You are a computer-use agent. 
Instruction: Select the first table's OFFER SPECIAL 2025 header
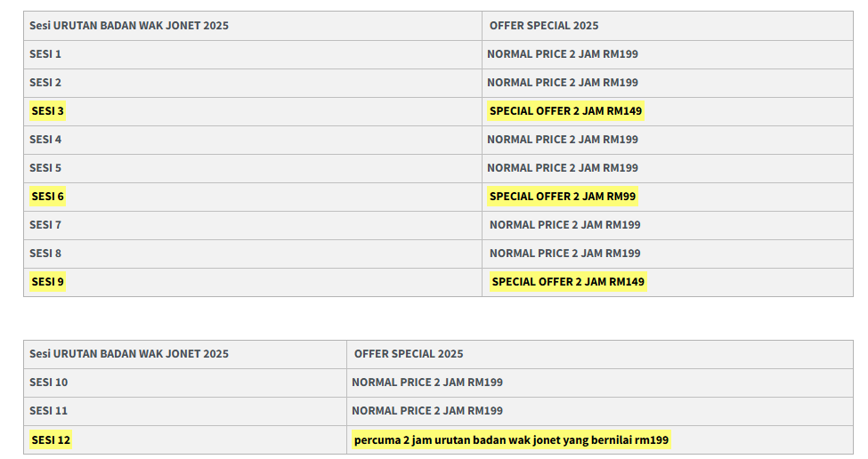(544, 26)
